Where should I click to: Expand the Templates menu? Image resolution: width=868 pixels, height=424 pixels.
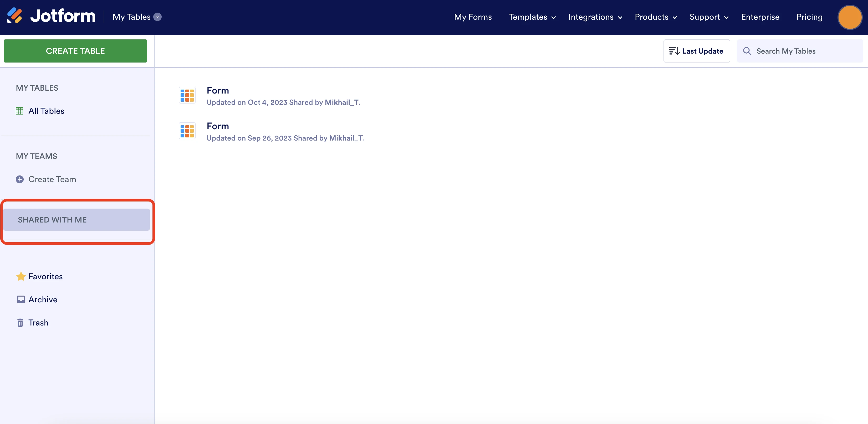click(532, 17)
